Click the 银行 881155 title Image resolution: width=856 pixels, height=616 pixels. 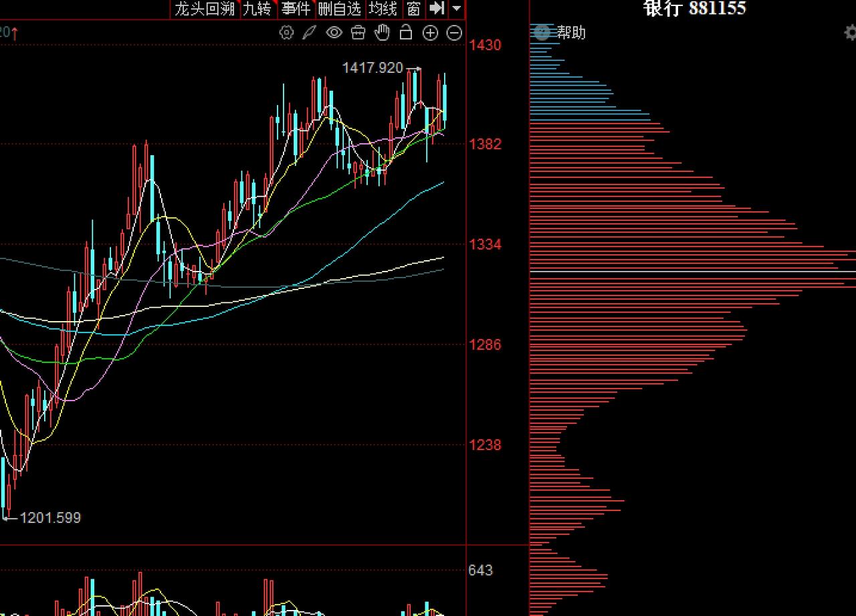694,8
